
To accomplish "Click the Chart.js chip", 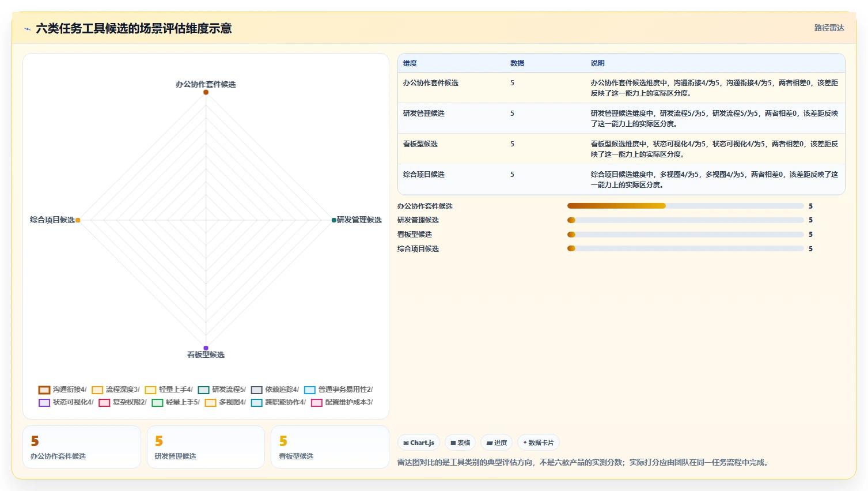I will (419, 443).
